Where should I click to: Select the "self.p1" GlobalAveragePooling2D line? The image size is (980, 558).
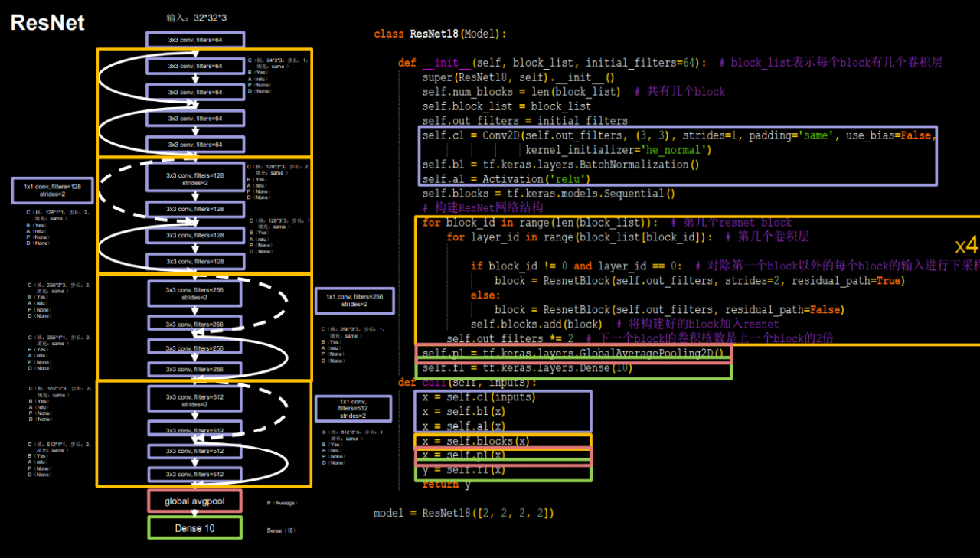point(573,354)
